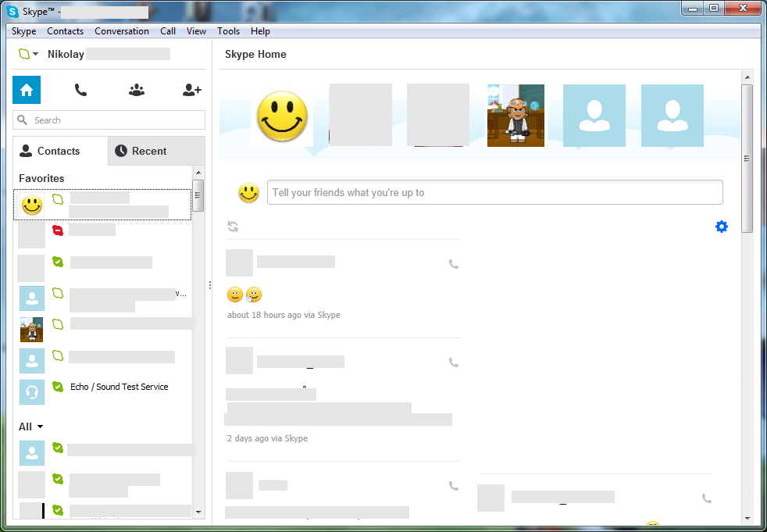The image size is (767, 532).
Task: Open the Conversation menu
Action: point(121,31)
